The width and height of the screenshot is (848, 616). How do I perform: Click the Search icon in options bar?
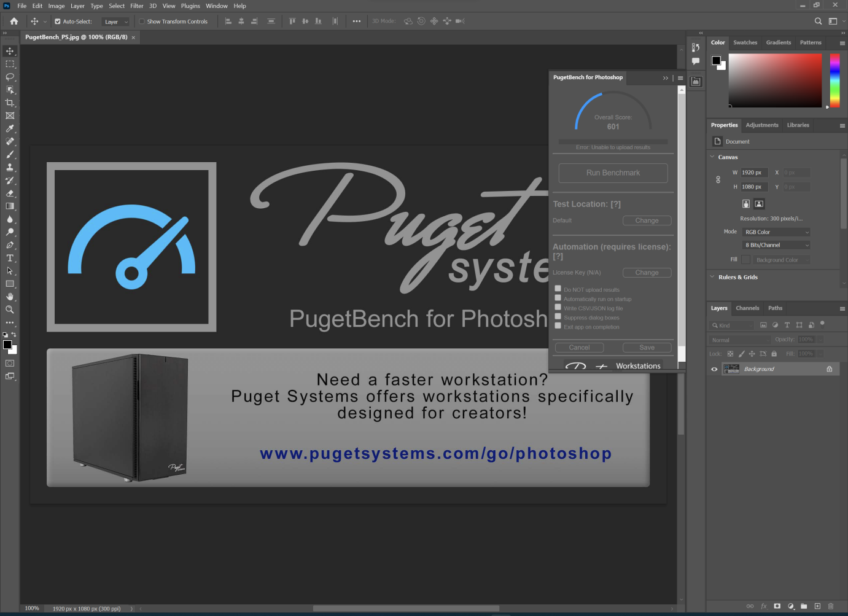[x=818, y=21]
